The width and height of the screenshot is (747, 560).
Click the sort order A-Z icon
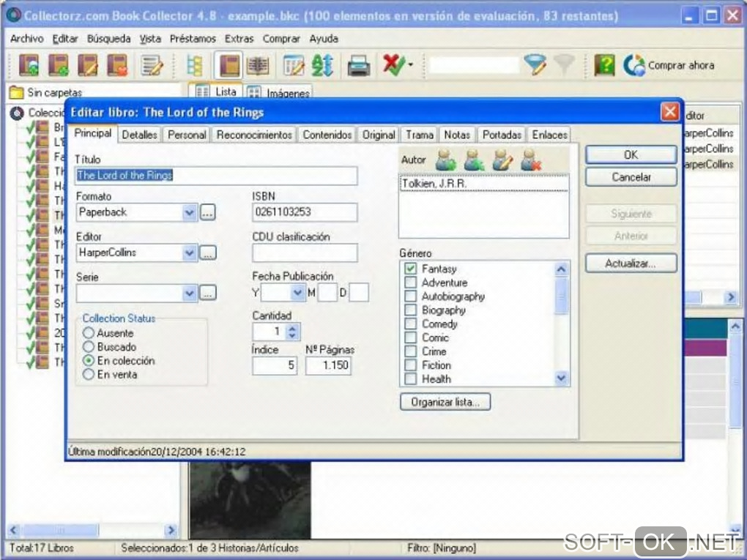tap(322, 65)
